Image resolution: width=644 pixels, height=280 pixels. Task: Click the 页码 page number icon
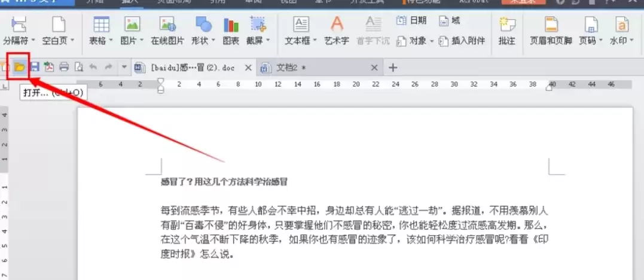[x=591, y=25]
